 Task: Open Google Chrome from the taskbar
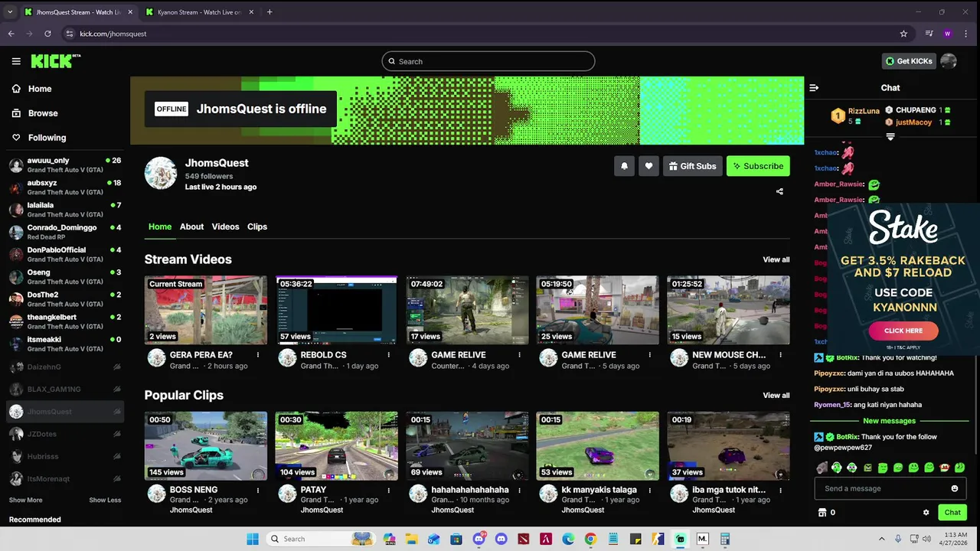tap(590, 539)
